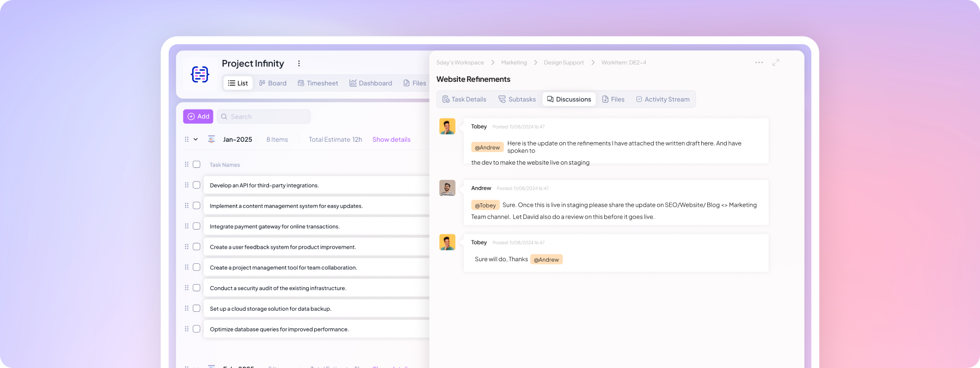This screenshot has width=980, height=368.
Task: Switch to Board view tab
Action: click(x=273, y=83)
